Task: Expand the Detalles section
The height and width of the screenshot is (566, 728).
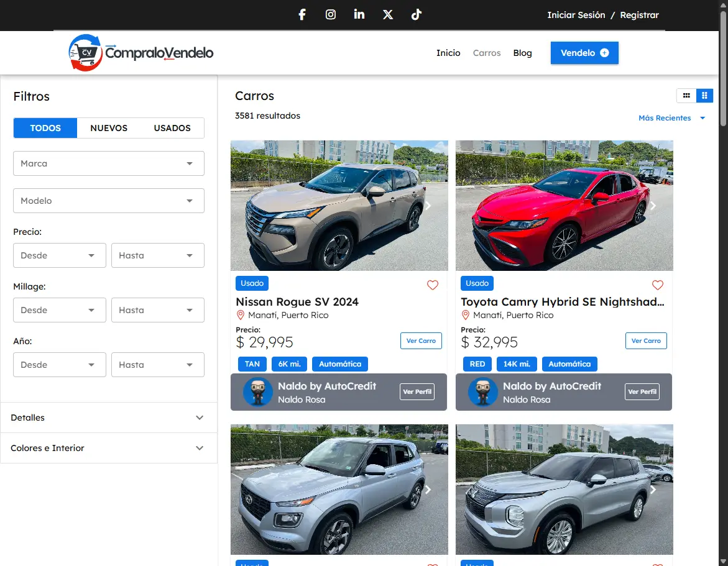Action: click(109, 418)
